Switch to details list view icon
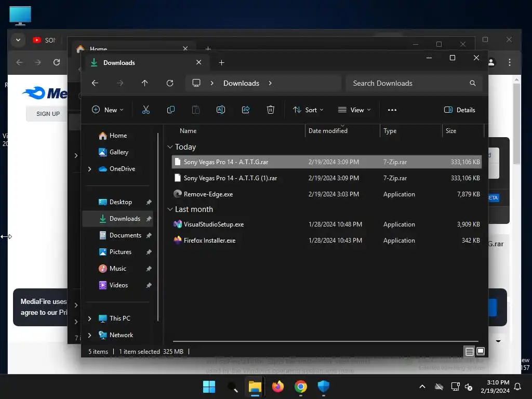The height and width of the screenshot is (399, 532). 469,352
